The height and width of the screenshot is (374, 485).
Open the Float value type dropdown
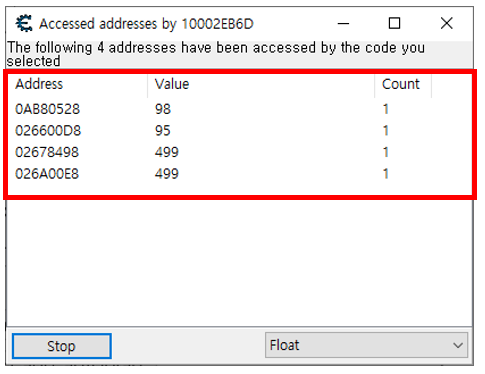(x=366, y=345)
